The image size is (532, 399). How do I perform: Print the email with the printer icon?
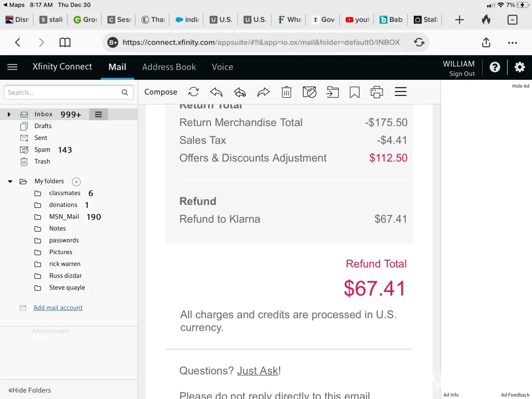(376, 92)
